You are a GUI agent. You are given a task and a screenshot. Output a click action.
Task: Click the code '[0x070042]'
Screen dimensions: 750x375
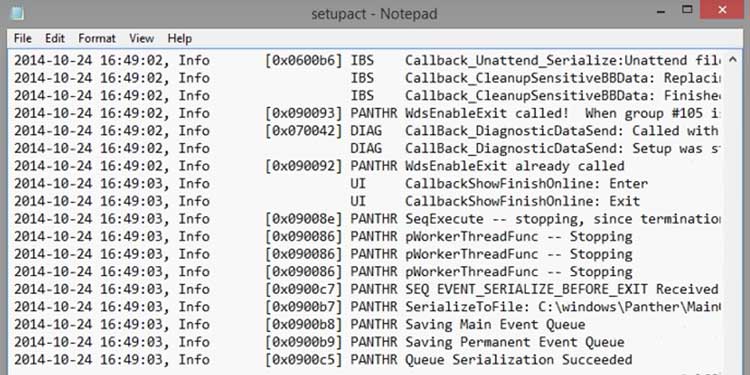point(304,131)
